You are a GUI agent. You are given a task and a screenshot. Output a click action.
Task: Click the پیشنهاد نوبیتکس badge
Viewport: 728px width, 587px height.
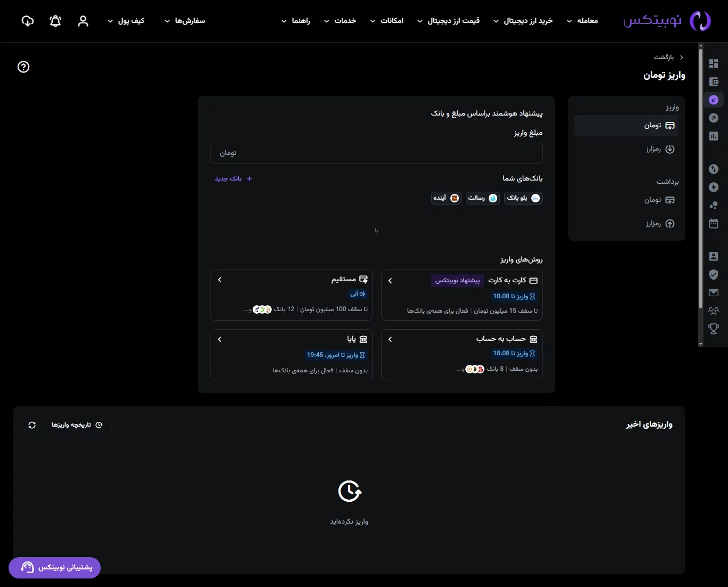pos(457,281)
